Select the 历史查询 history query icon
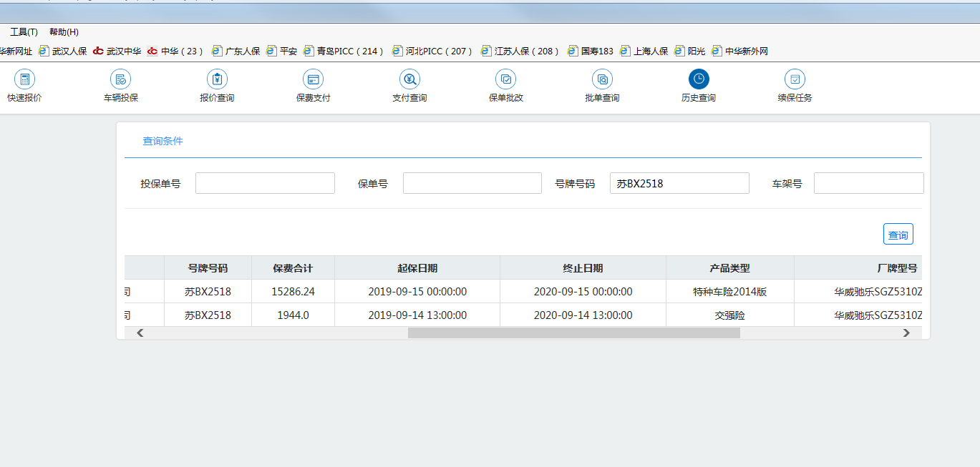 [x=698, y=80]
